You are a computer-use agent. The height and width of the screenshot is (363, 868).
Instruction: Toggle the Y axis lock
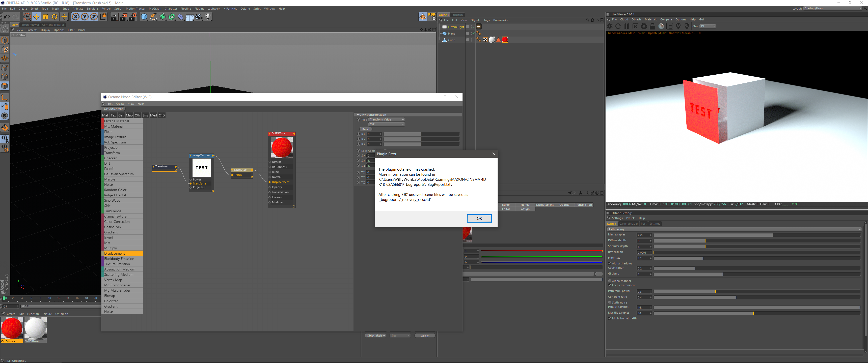tap(85, 17)
